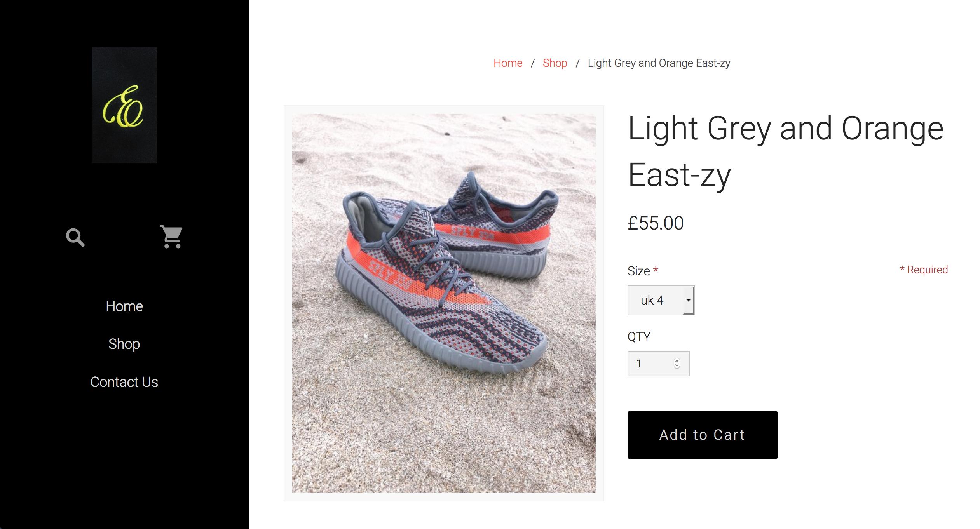This screenshot has height=529, width=980.
Task: Click the product title heading
Action: 786,151
